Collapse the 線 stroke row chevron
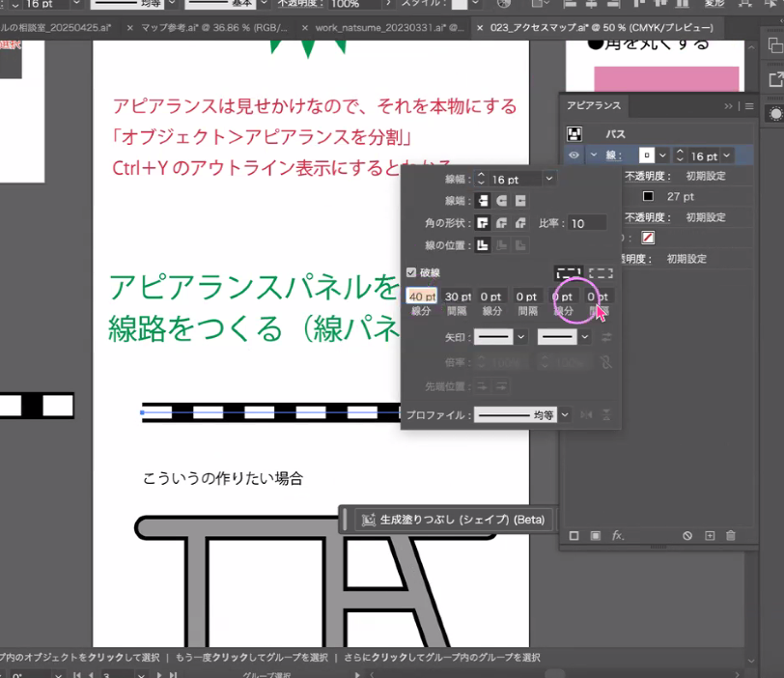Viewport: 784px width, 678px height. pos(594,155)
